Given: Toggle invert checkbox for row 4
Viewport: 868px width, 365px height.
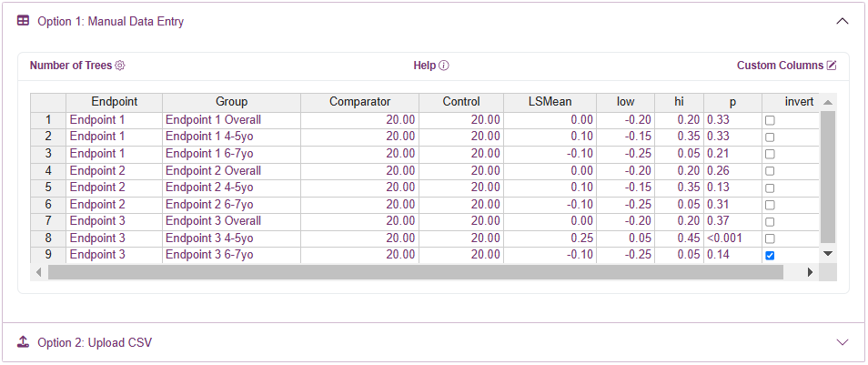Looking at the screenshot, I should click(x=770, y=171).
